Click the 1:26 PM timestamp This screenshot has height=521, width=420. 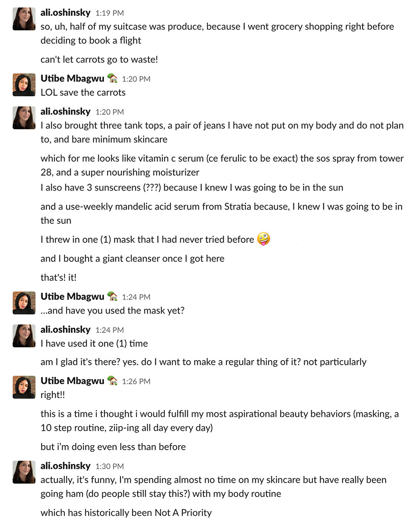click(136, 381)
